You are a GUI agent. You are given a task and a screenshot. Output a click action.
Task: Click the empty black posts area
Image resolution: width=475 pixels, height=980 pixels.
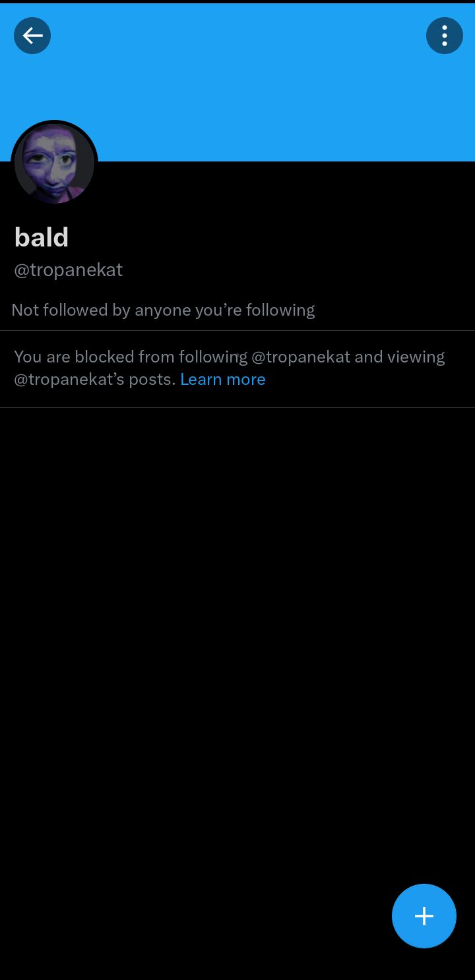tap(237, 633)
